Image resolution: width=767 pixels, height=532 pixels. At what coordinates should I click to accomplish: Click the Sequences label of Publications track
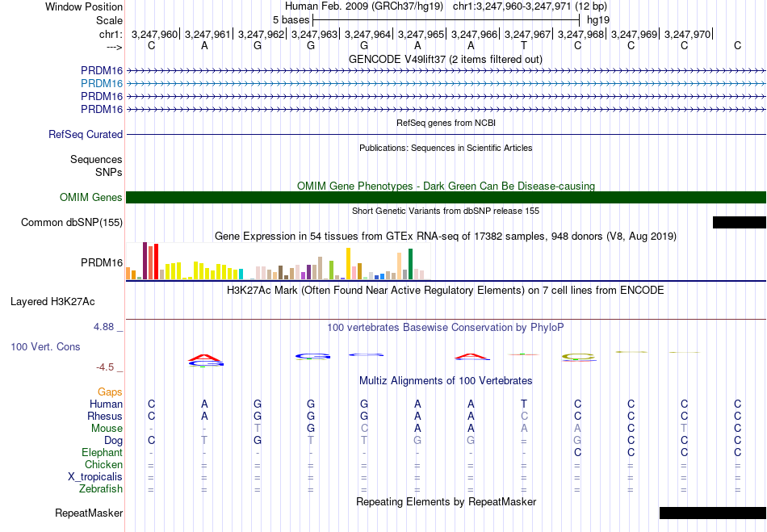tap(96, 159)
